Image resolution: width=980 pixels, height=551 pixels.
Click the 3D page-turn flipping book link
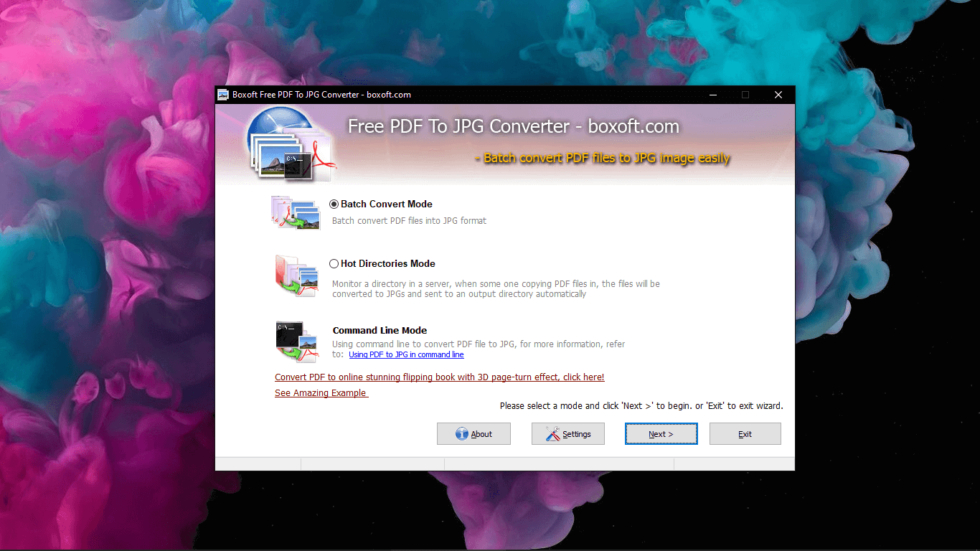tap(440, 377)
